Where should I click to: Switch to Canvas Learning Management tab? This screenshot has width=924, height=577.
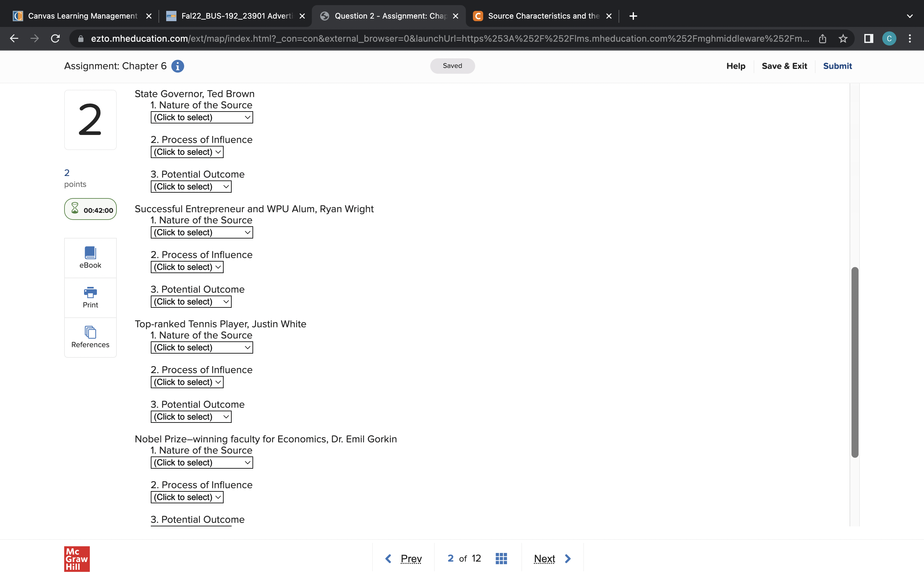coord(82,16)
